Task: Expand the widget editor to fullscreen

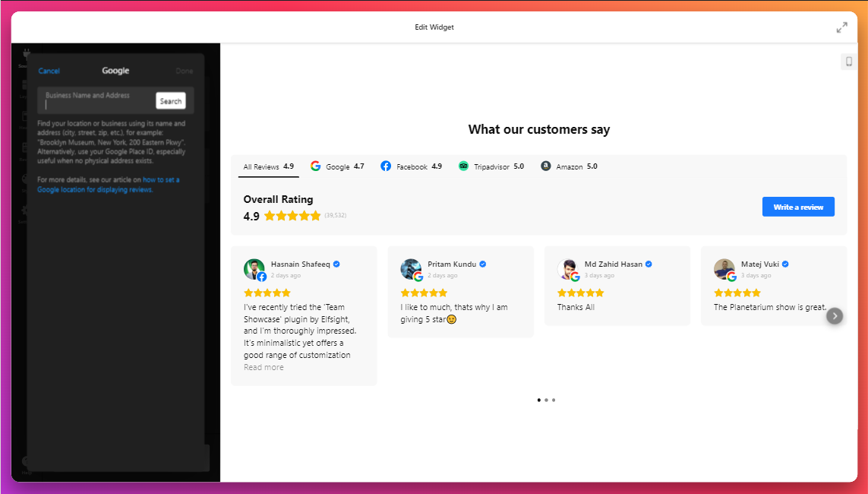Action: coord(841,27)
